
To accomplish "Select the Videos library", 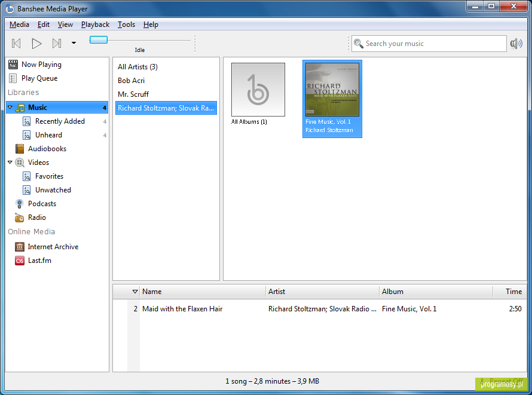I will click(38, 163).
